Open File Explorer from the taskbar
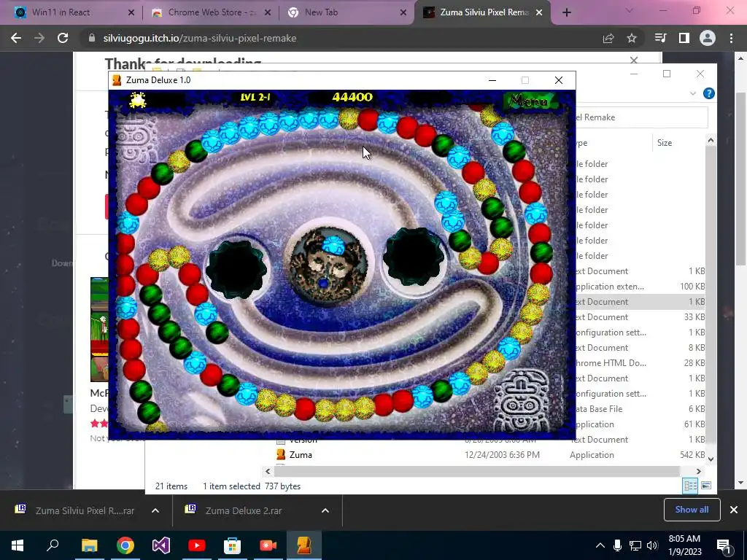This screenshot has height=560, width=747. [x=89, y=545]
